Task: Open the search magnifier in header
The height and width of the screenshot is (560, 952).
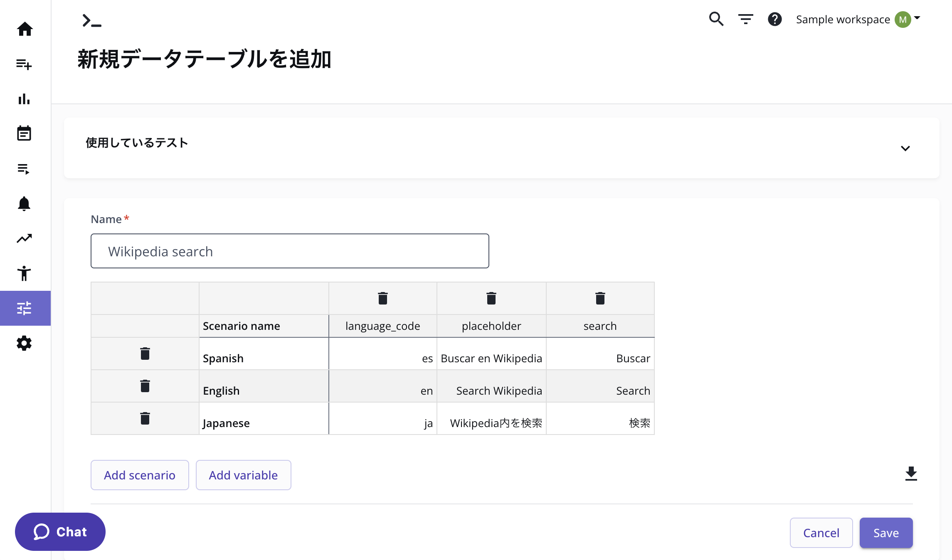Action: pyautogui.click(x=716, y=19)
